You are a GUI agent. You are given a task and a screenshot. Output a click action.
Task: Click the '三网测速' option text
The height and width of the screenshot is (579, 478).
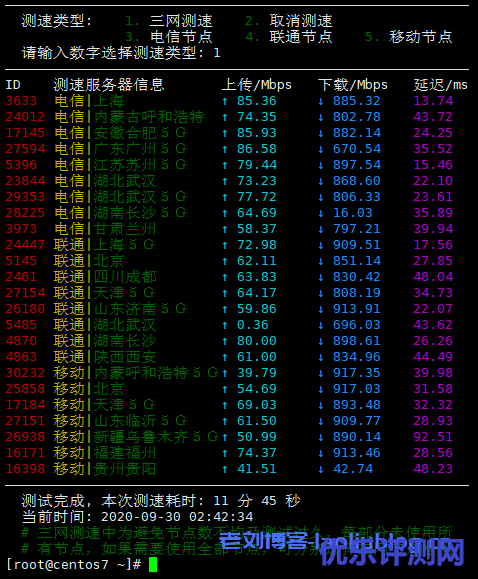pyautogui.click(x=181, y=21)
